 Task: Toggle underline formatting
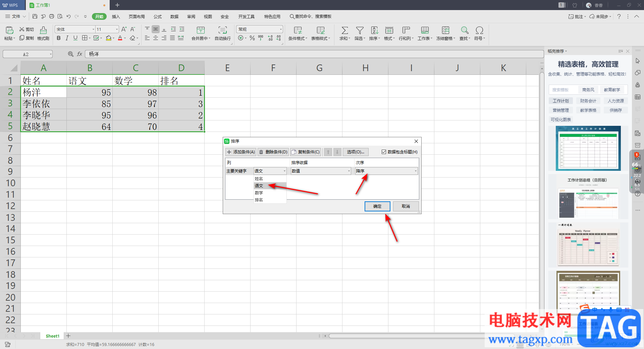tap(75, 38)
